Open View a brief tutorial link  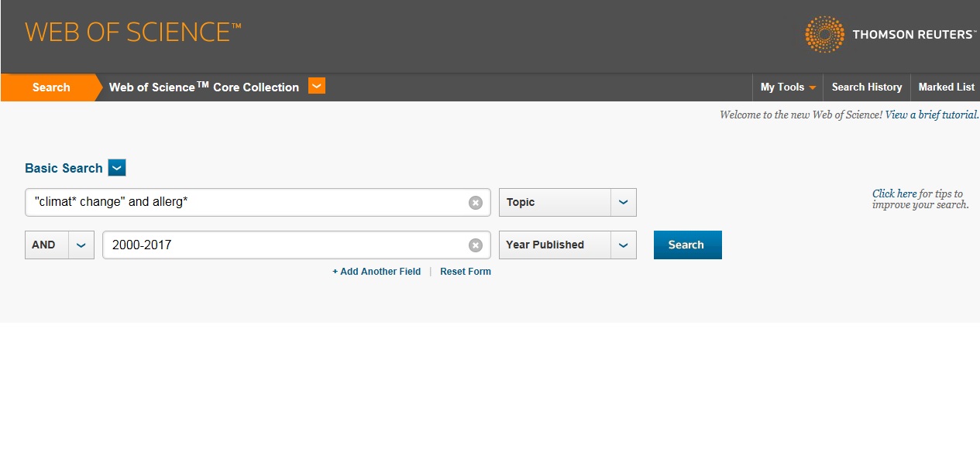point(932,115)
